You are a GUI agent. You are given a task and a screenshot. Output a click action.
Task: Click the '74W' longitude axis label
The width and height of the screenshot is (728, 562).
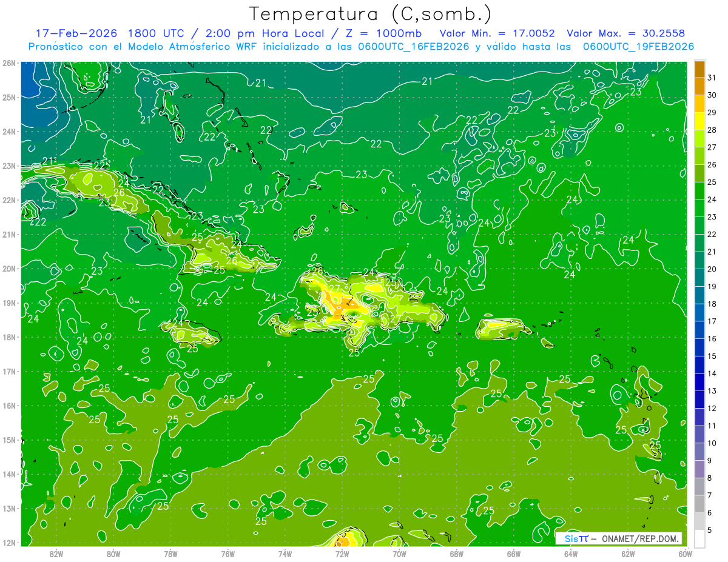285,554
